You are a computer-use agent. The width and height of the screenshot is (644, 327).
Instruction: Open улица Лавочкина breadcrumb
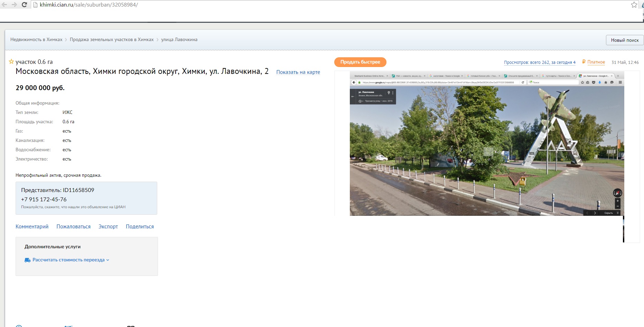point(179,40)
